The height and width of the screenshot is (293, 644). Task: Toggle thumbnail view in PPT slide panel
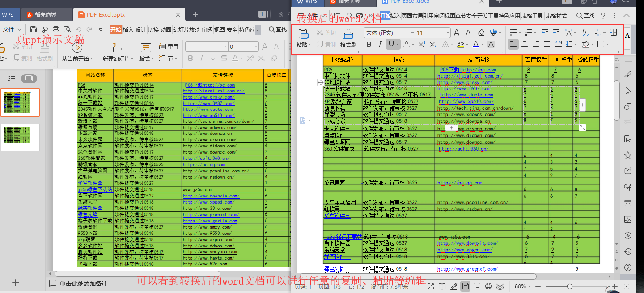click(29, 79)
